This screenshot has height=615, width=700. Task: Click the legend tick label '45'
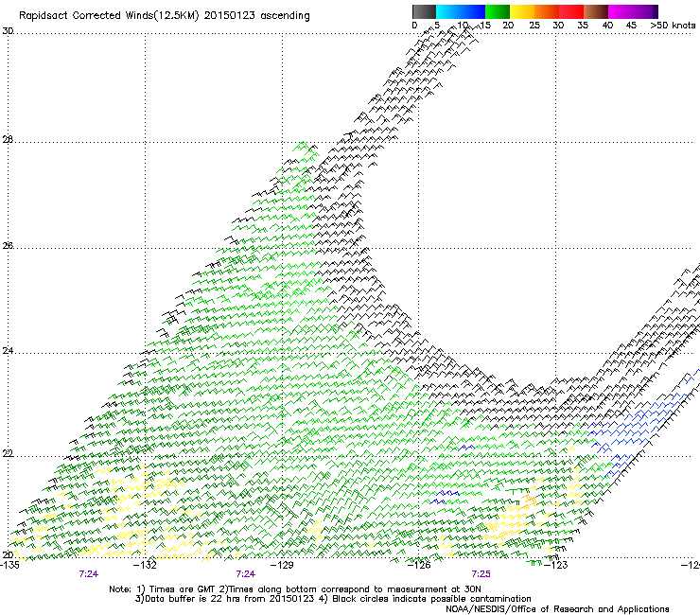631,26
